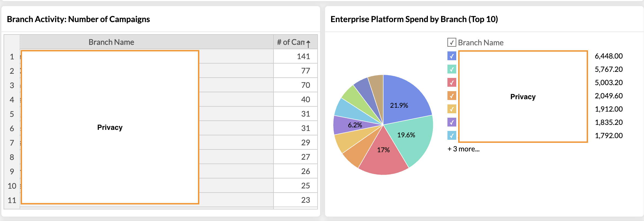Uncheck the red legend checkbox for 5,003.20
Viewport: 644px width, 221px height.
click(452, 83)
